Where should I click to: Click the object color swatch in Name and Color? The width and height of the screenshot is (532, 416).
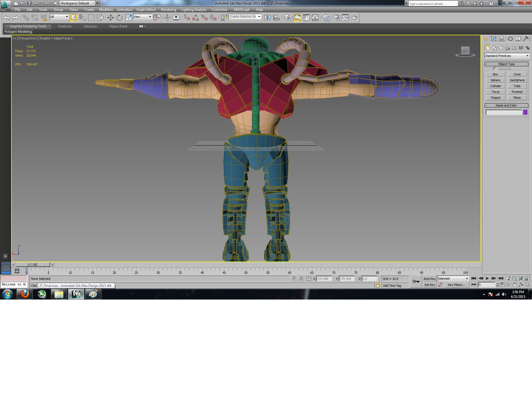click(526, 112)
